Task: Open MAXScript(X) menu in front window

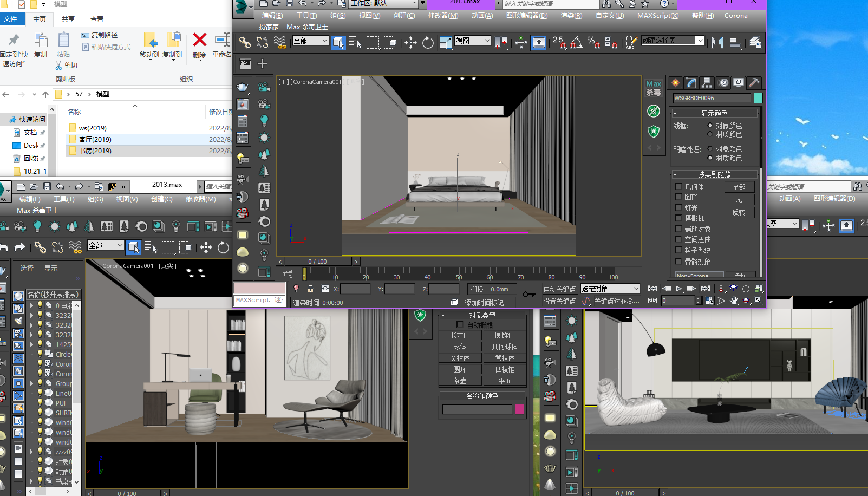Action: coord(657,16)
